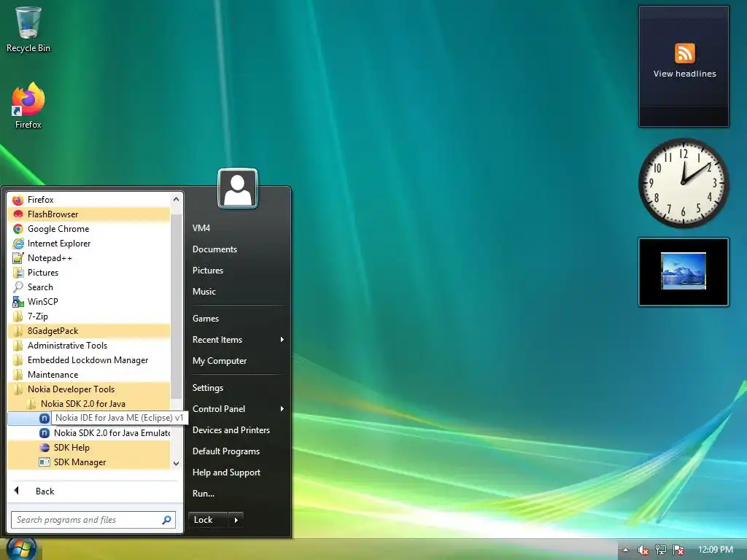
Task: Open the Control Panel submenu arrow
Action: pyautogui.click(x=282, y=408)
